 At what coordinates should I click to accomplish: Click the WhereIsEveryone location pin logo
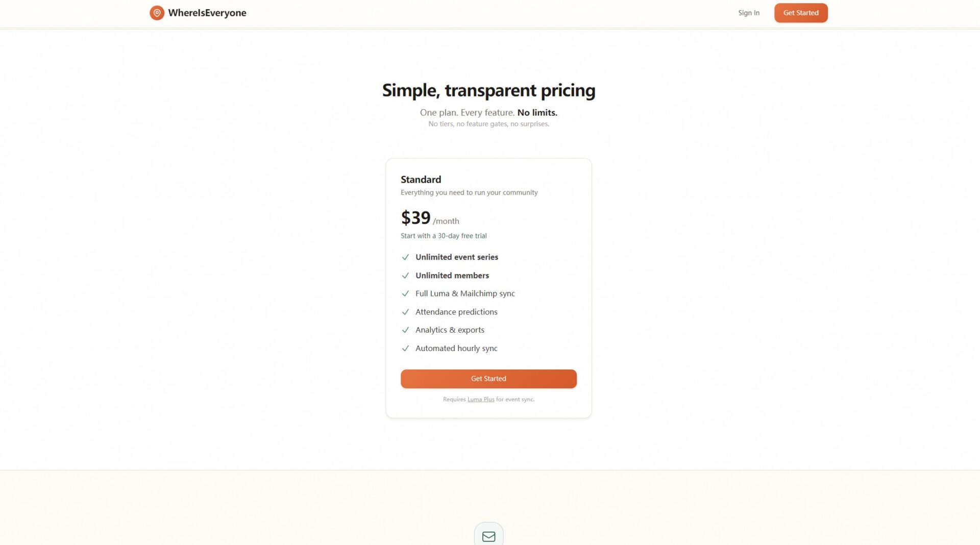coord(157,13)
